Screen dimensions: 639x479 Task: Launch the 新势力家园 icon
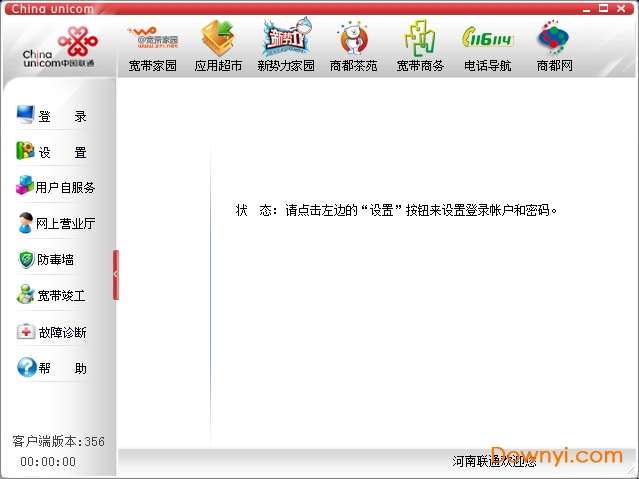[286, 38]
